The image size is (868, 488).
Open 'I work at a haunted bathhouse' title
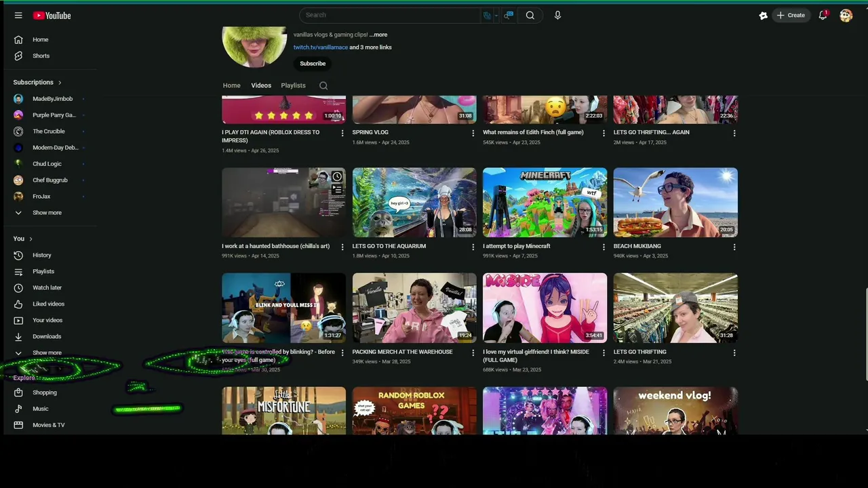[276, 247]
